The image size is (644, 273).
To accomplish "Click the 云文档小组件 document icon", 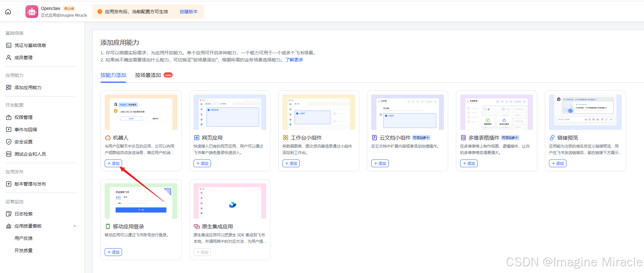I will (374, 138).
